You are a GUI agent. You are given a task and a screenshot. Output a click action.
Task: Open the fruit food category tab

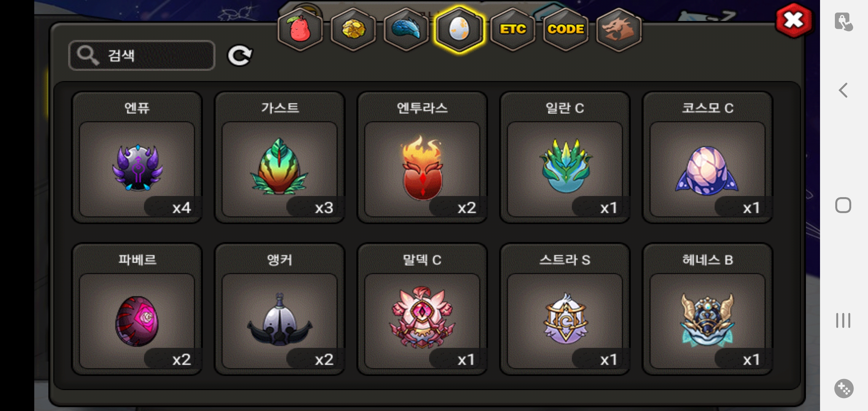300,30
